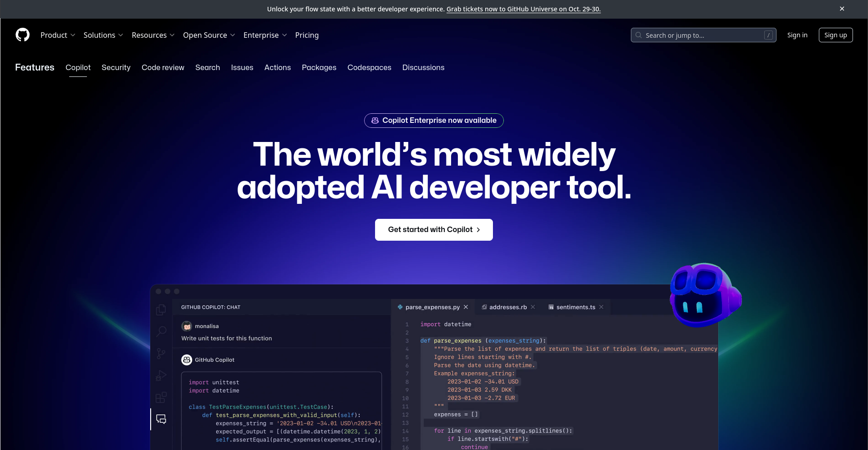
Task: Open the Extensions icon in editor sidebar
Action: point(161,397)
